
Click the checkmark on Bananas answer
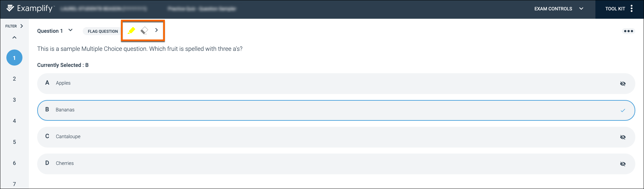[x=623, y=110]
